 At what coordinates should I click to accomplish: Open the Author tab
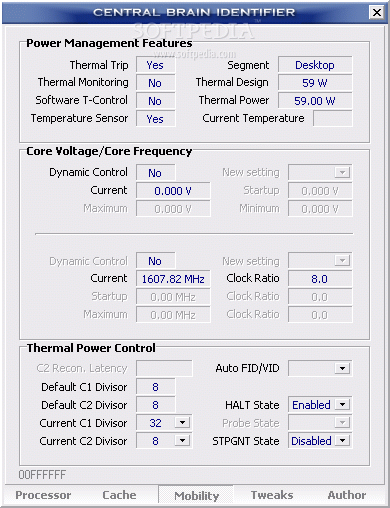[347, 495]
